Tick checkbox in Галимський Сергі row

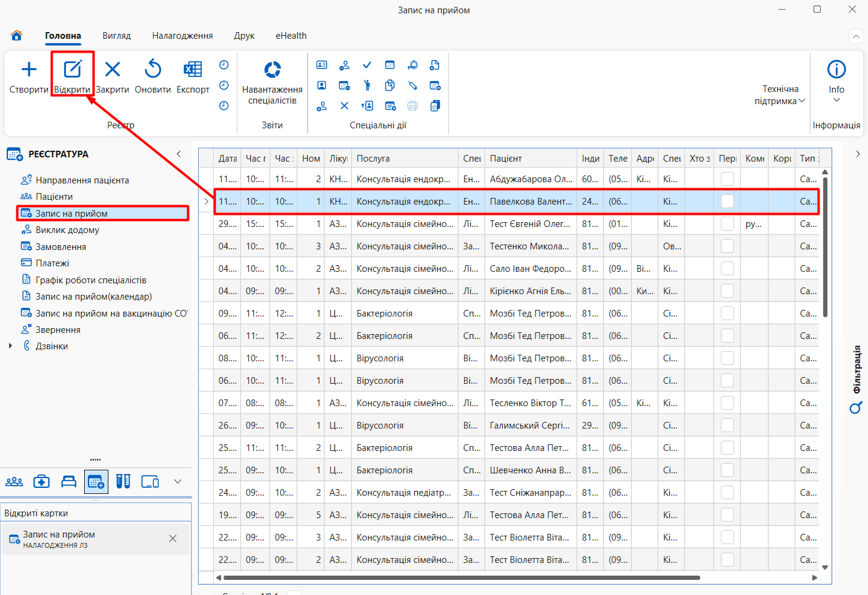727,425
